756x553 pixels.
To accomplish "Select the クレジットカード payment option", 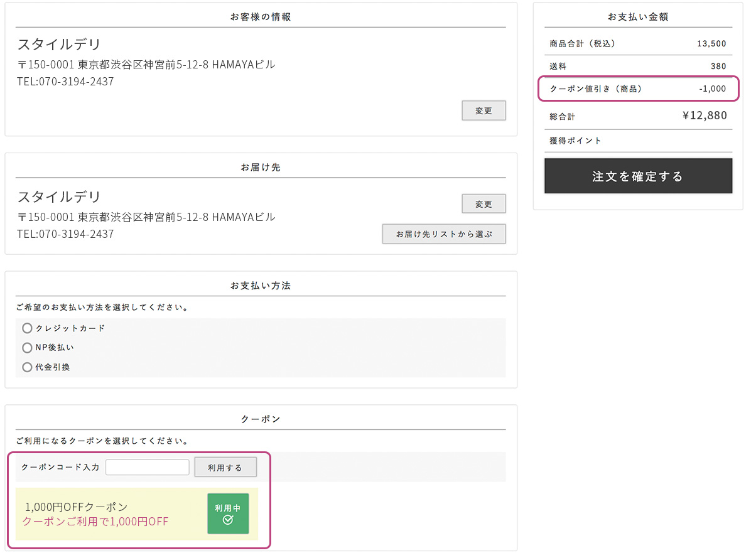I will (27, 328).
